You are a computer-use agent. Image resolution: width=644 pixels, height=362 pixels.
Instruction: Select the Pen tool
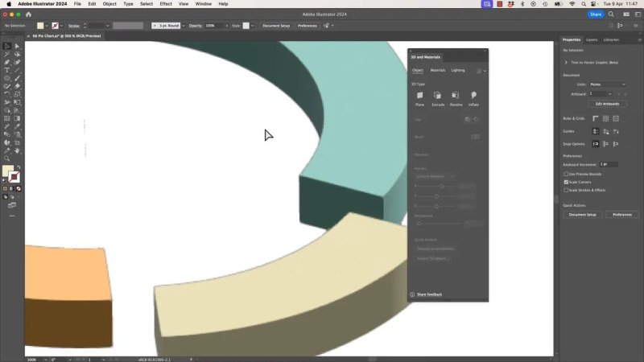(7, 62)
